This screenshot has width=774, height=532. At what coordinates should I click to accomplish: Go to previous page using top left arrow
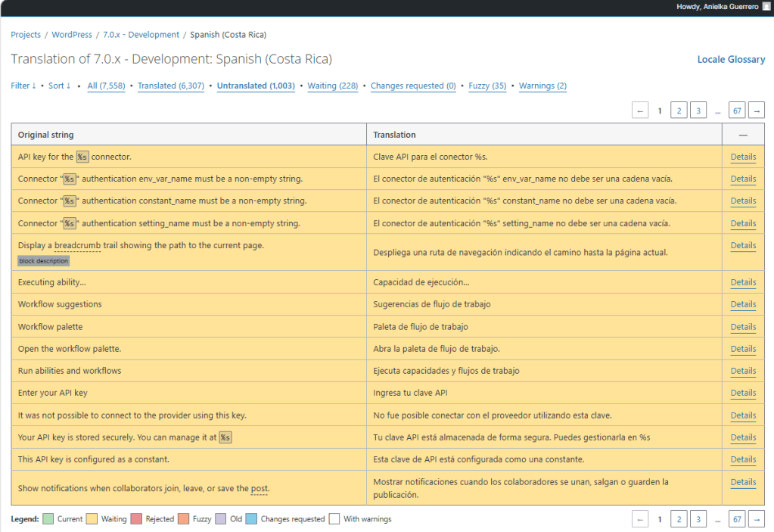coord(640,110)
